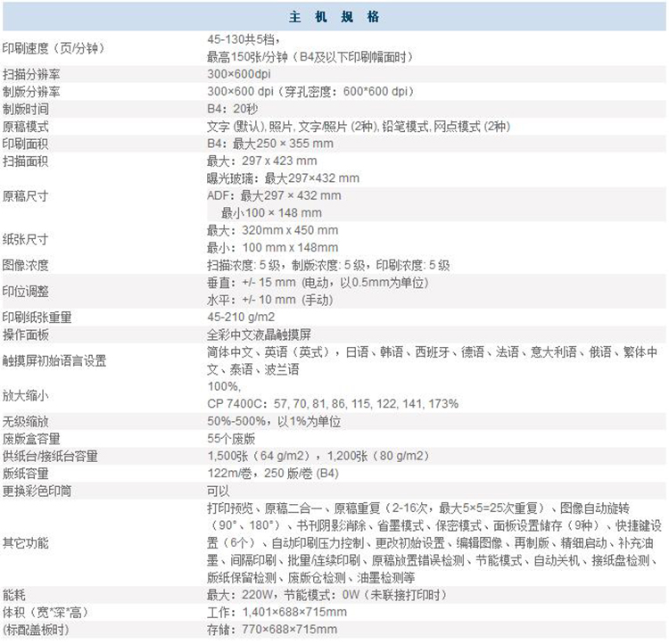Click the 废版盒容量 row label
This screenshot has height=644, width=669.
[x=31, y=438]
